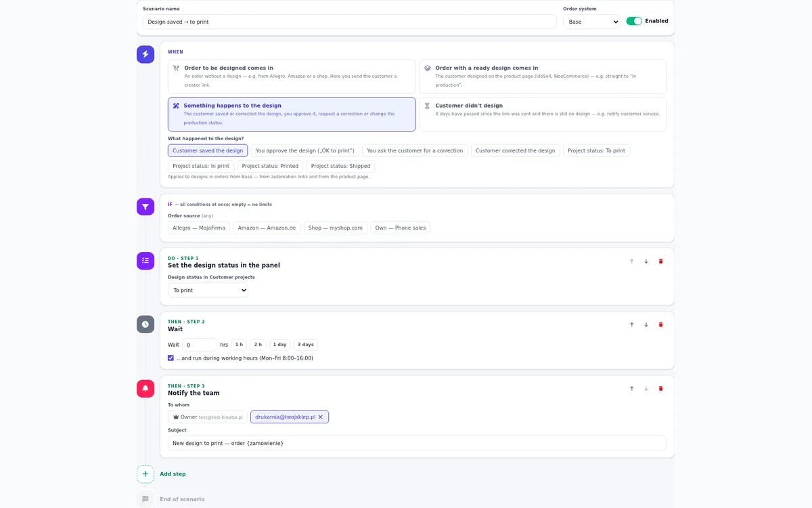Viewport: 812px width, 508px height.
Task: Click the plus icon to add a step
Action: click(145, 474)
